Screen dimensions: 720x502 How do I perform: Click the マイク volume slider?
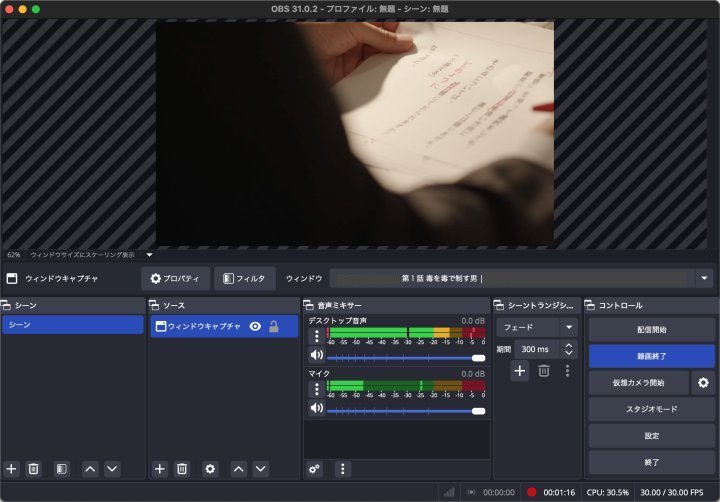[x=405, y=410]
